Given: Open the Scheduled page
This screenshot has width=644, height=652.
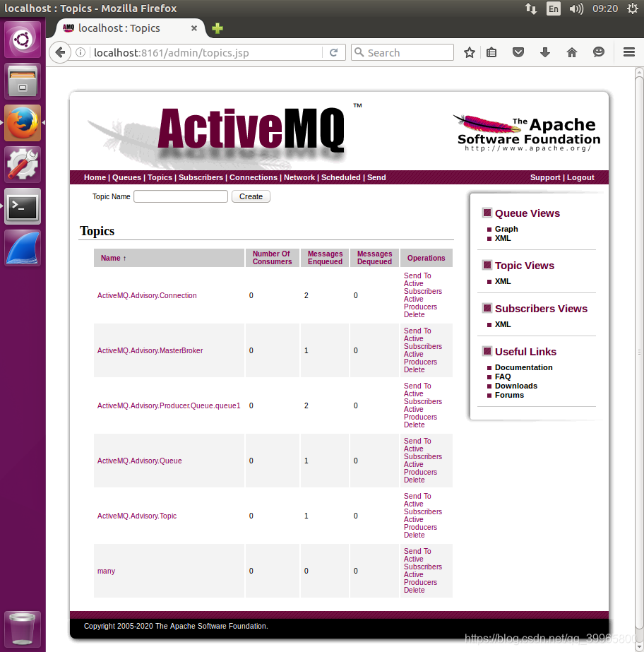Looking at the screenshot, I should tap(341, 177).
